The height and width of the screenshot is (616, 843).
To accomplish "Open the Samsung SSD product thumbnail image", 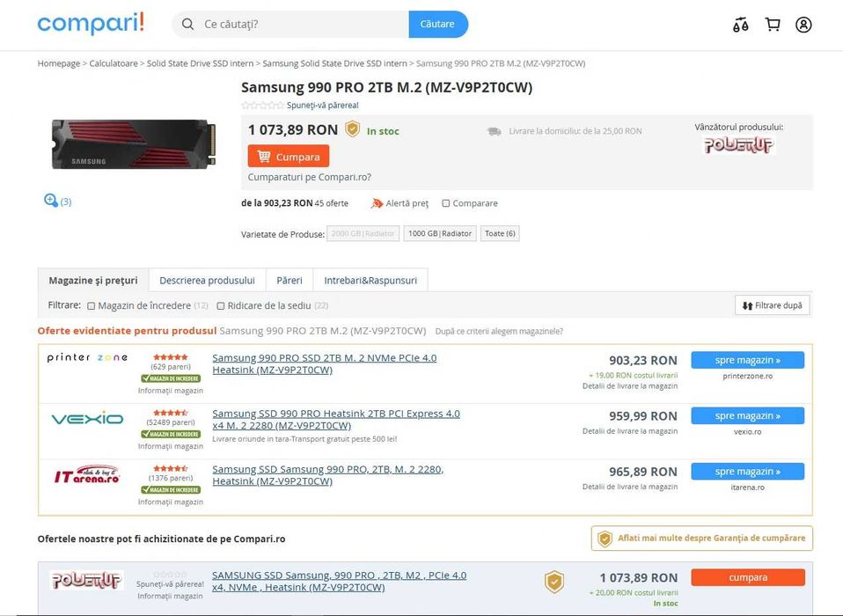I will pyautogui.click(x=134, y=144).
